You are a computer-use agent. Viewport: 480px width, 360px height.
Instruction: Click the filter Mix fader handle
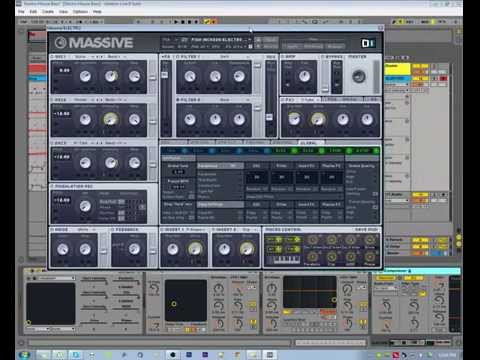coord(269,117)
